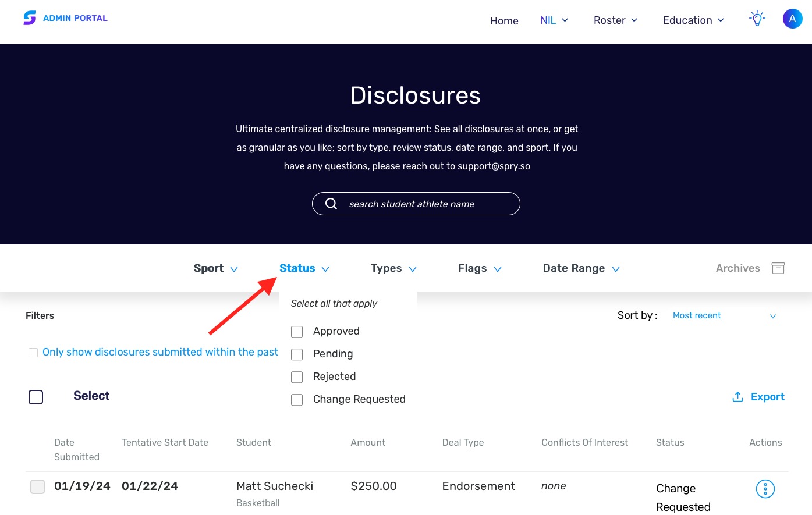
Task: Click the Export upload arrow icon
Action: tap(737, 396)
